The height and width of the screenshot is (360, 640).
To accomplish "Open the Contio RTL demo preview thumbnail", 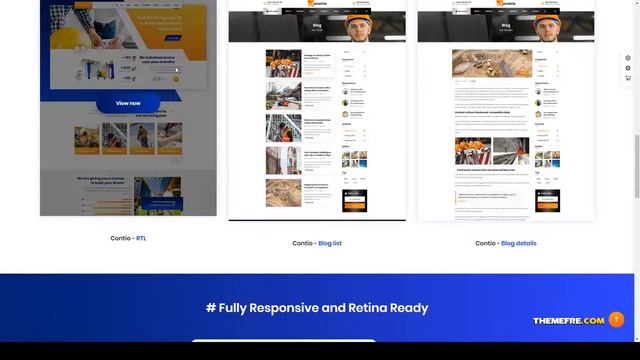I will click(x=128, y=108).
